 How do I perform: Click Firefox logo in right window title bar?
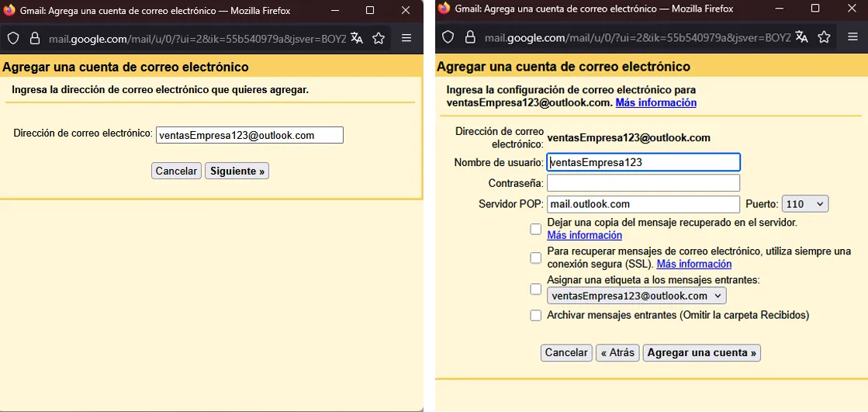click(x=444, y=9)
